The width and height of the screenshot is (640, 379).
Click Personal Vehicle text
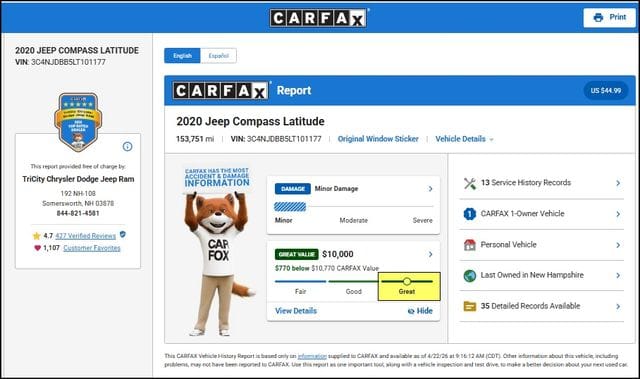(509, 245)
